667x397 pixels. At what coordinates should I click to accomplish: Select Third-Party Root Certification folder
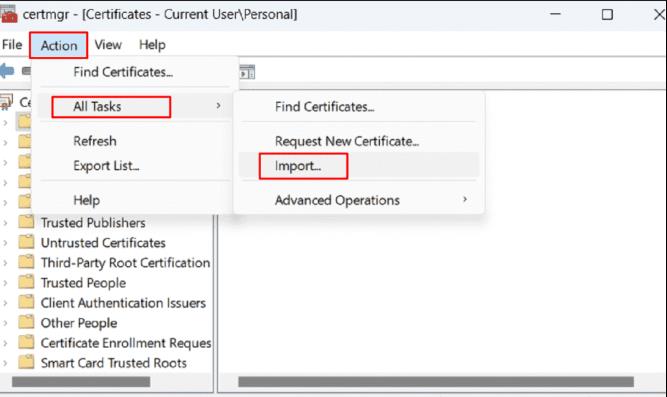[x=125, y=263]
